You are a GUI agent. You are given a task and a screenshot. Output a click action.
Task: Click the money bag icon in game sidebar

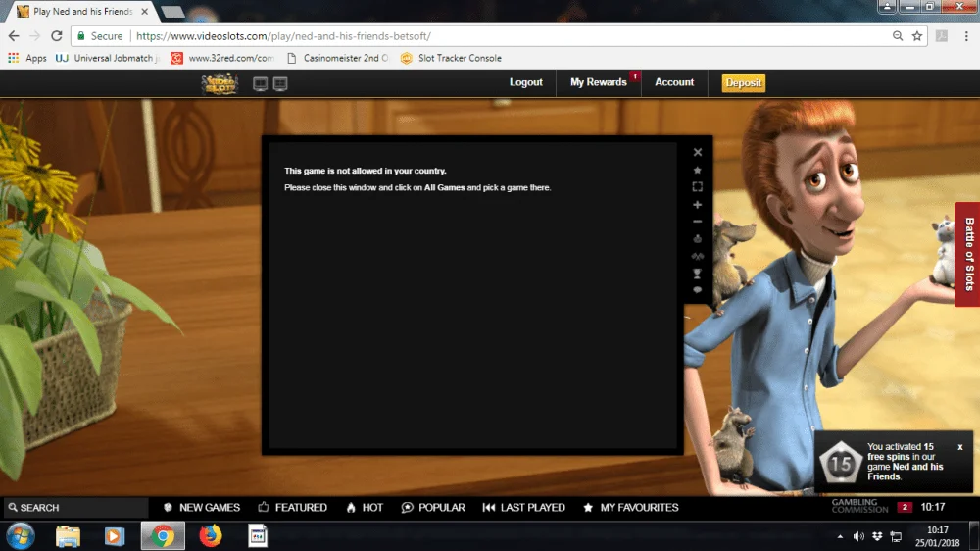[698, 238]
